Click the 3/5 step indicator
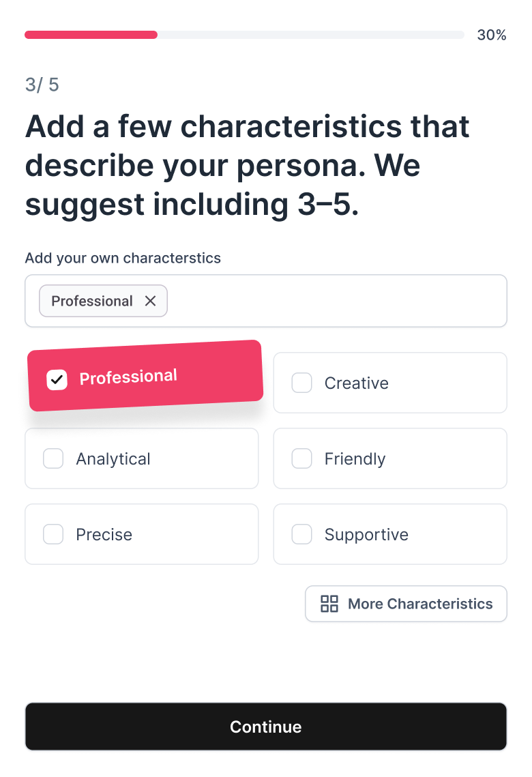This screenshot has height=777, width=532. (42, 85)
